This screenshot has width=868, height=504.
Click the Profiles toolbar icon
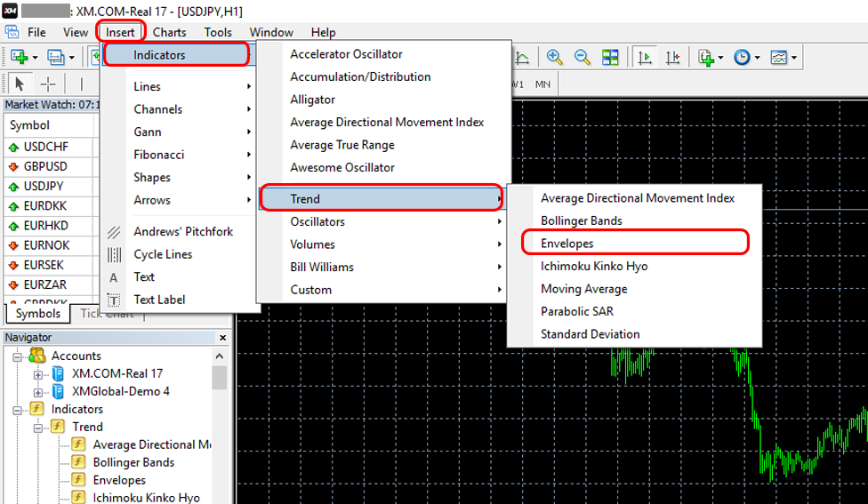pos(55,57)
